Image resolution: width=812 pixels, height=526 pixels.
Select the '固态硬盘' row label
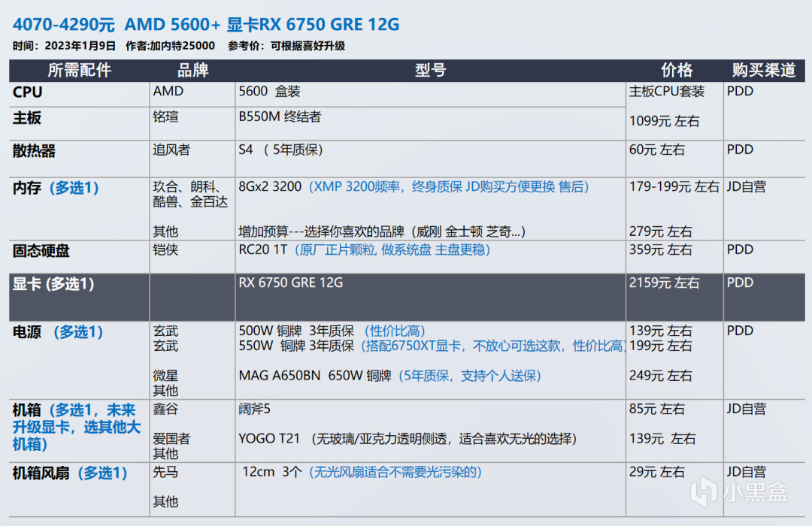click(x=41, y=250)
